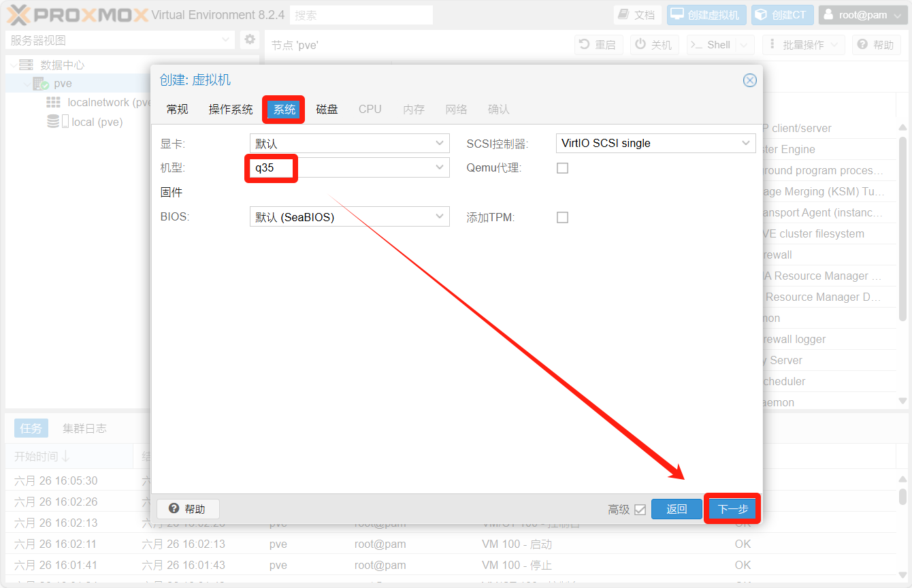Close the 创建: 虚拟机 dialog with X

pos(749,80)
